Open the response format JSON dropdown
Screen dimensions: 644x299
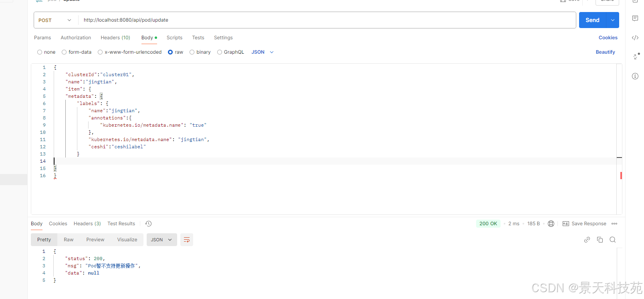tap(162, 240)
